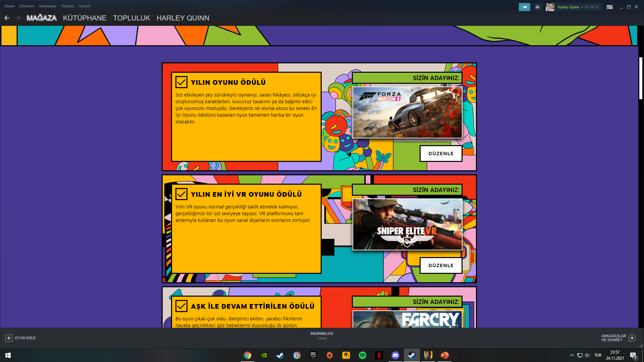The width and height of the screenshot is (644, 362).
Task: Open the taskbar clock and date
Action: [615, 355]
